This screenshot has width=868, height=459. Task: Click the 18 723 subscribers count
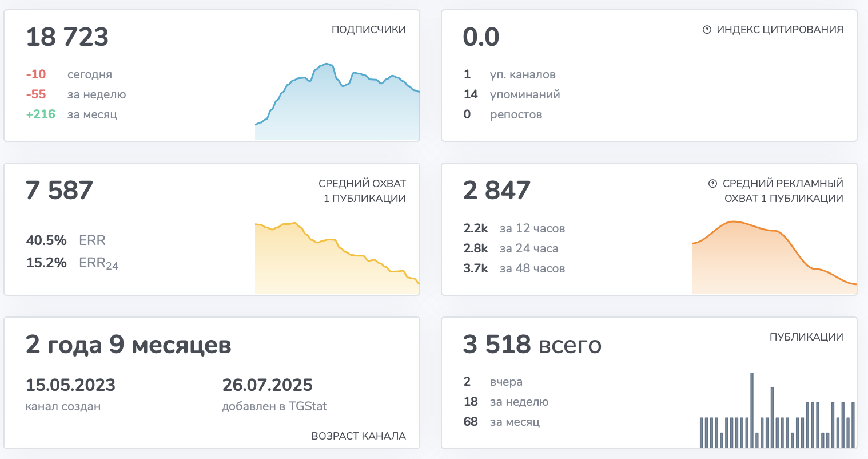coord(67,37)
